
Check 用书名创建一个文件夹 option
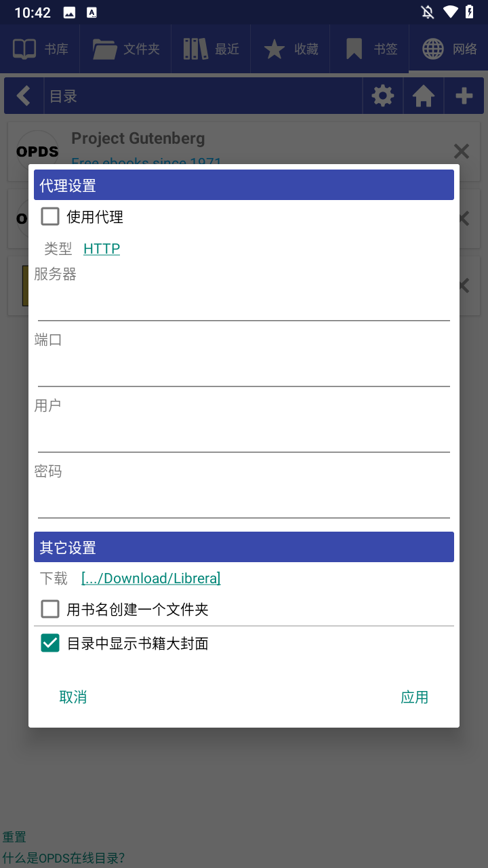[50, 609]
